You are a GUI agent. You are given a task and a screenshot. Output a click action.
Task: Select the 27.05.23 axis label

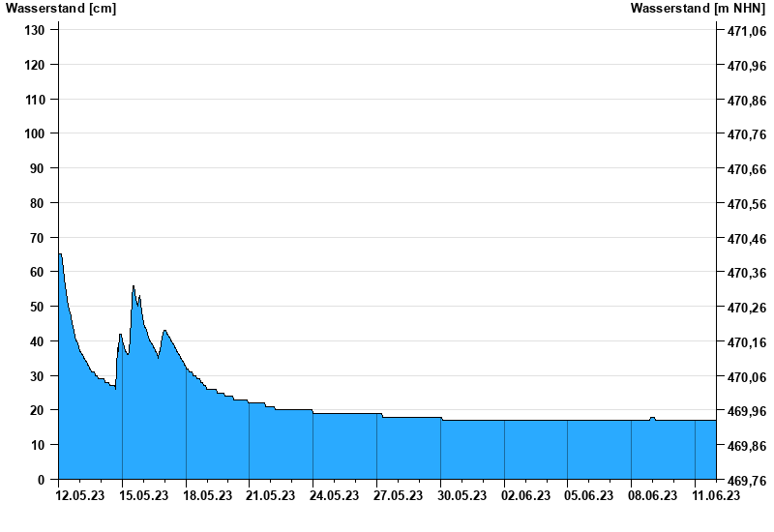398,495
